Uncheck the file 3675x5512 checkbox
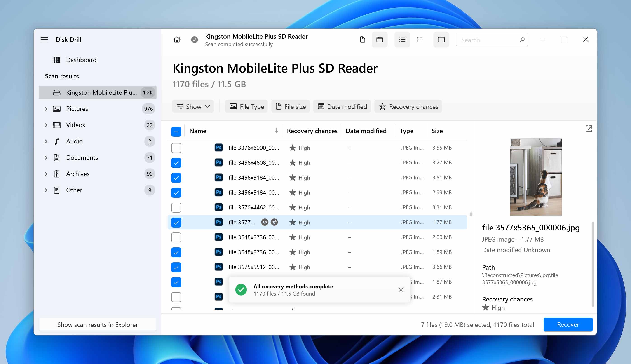631x364 pixels. tap(176, 267)
